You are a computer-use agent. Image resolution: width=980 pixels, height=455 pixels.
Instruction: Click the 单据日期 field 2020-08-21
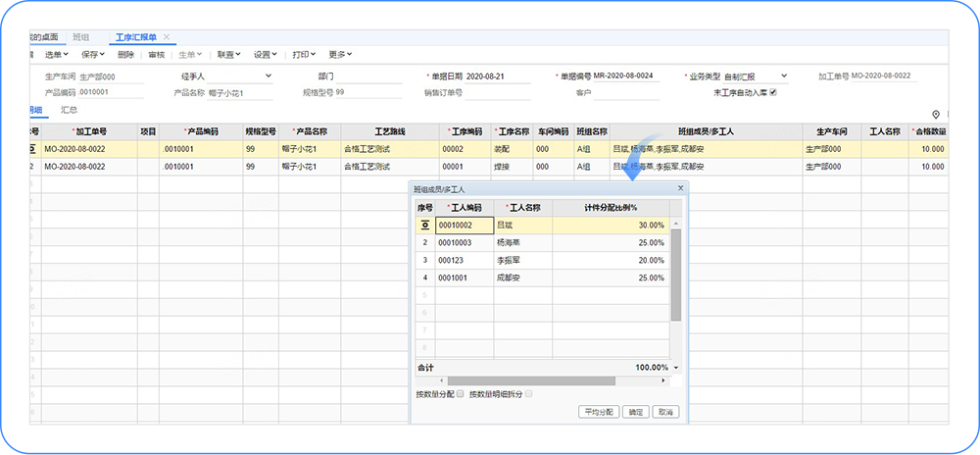point(498,76)
